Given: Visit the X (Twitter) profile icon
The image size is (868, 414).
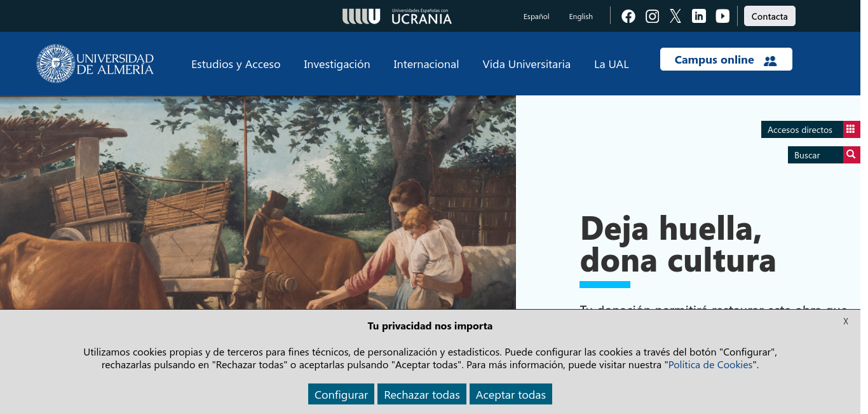Looking at the screenshot, I should coord(675,17).
